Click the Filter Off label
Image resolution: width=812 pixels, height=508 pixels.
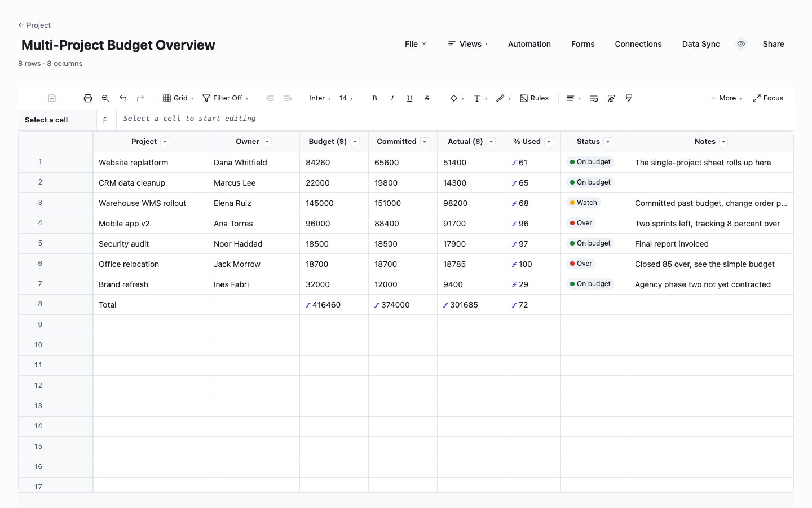(228, 98)
